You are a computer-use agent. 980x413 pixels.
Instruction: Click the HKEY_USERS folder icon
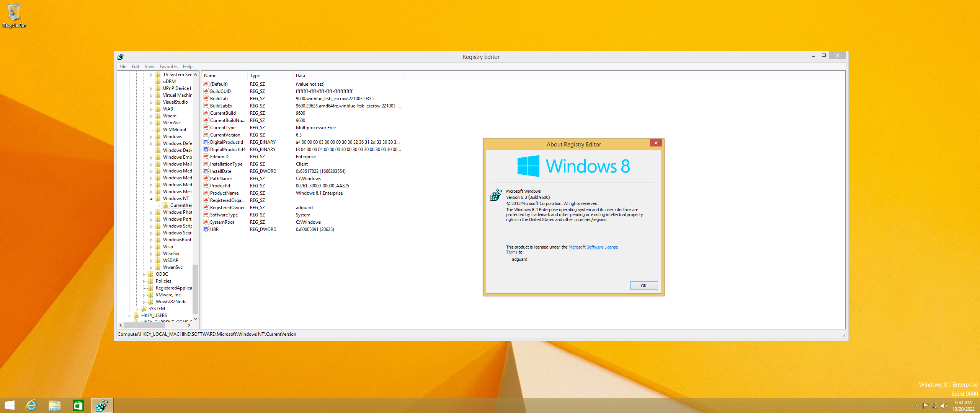136,315
